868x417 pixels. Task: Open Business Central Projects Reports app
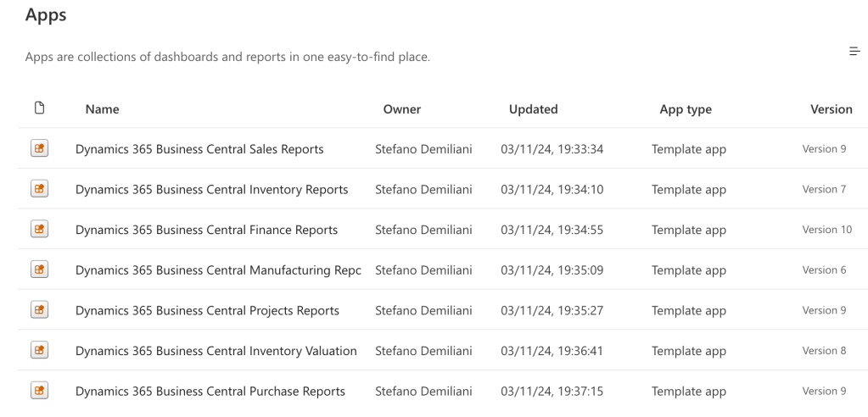click(x=207, y=310)
